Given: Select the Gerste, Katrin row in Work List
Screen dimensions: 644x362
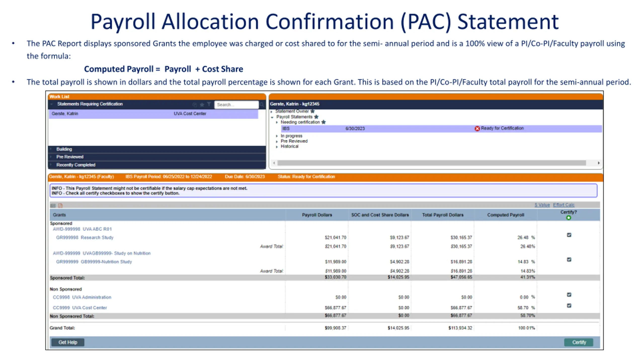Looking at the screenshot, I should 153,114.
